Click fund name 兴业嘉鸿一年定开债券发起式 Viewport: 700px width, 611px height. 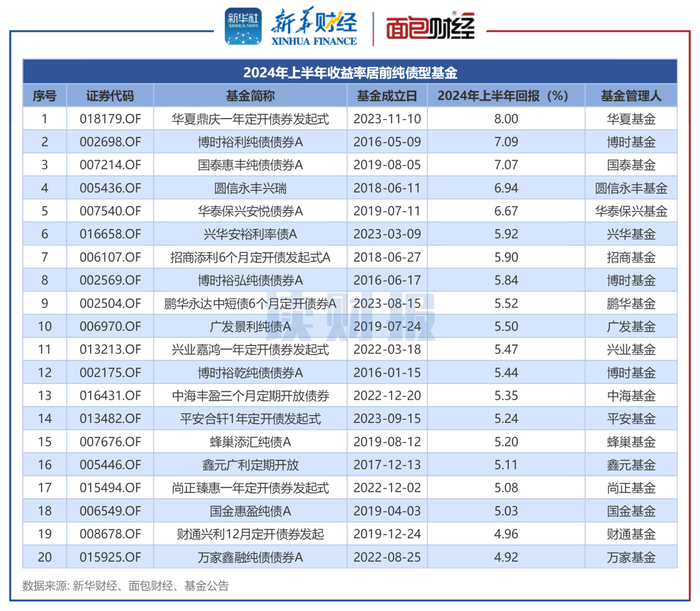(x=250, y=349)
